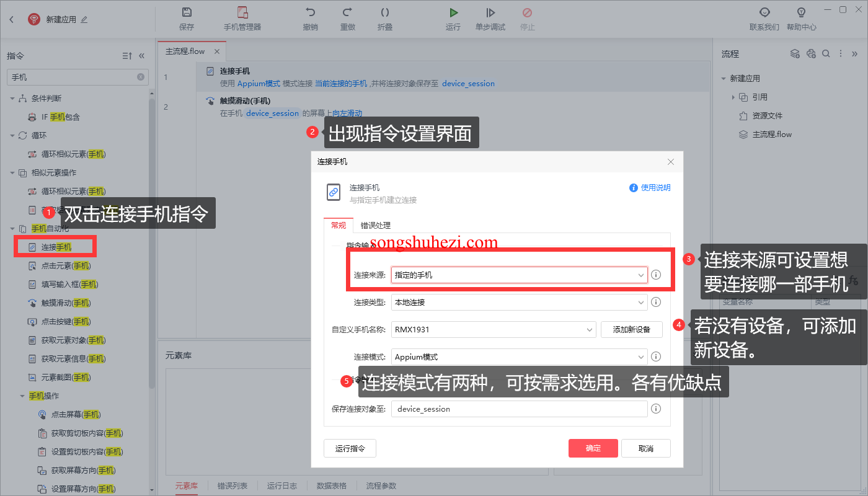This screenshot has height=496, width=868.
Task: Switch to 错误列表 bottom tab
Action: click(x=232, y=486)
